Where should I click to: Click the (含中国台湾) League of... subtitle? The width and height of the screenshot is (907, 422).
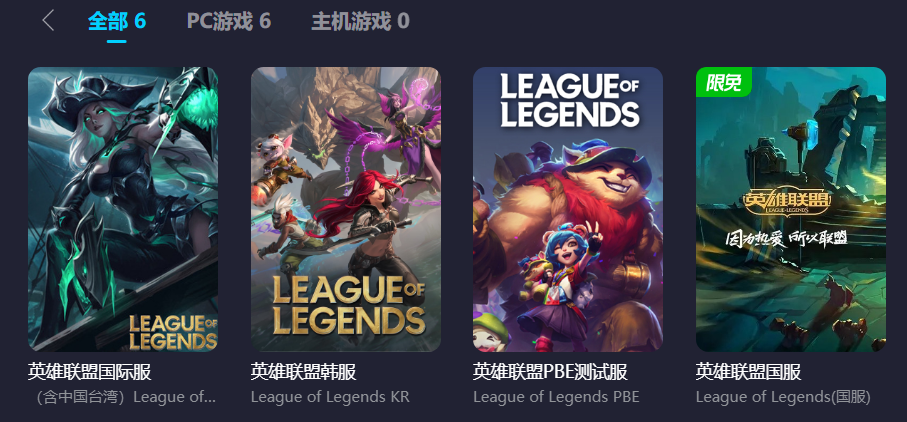tap(123, 397)
